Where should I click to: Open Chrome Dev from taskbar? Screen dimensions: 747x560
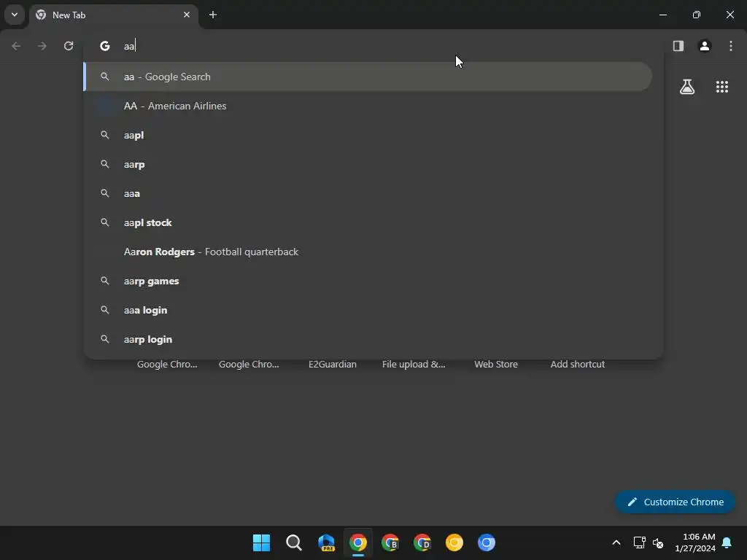(422, 542)
